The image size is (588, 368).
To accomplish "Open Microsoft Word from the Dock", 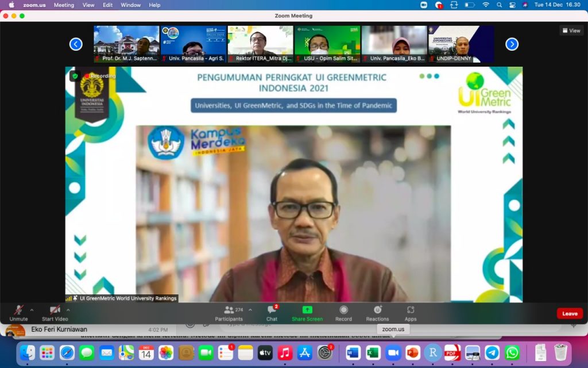I will 353,352.
